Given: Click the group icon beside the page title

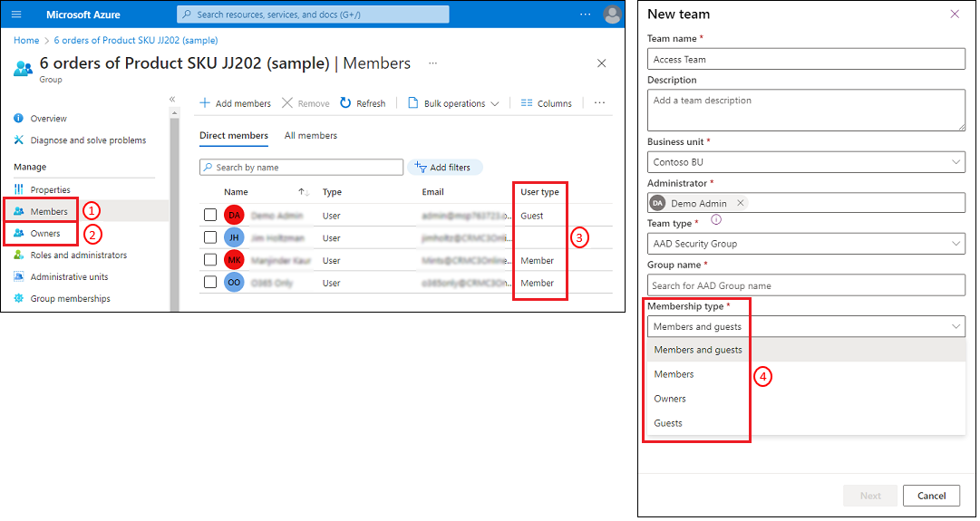Looking at the screenshot, I should tap(24, 67).
